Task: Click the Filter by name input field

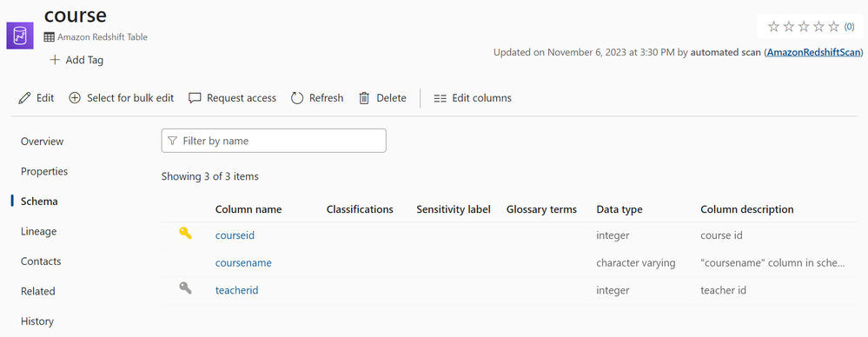Action: pos(274,141)
